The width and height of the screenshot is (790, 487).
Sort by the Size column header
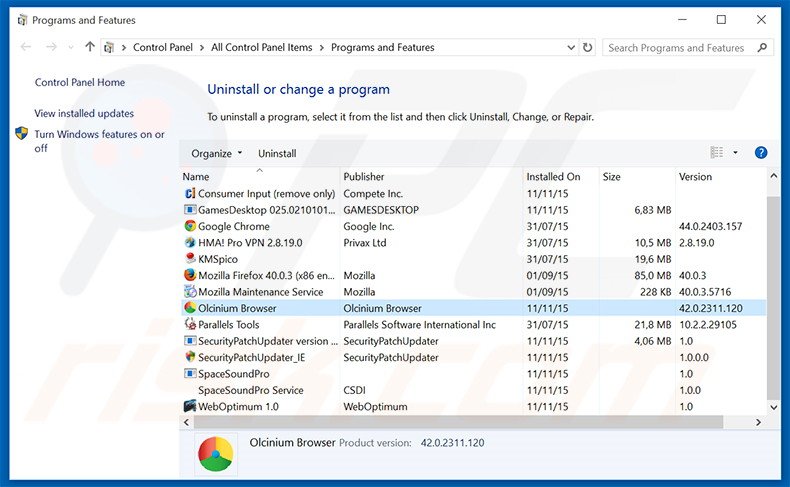pyautogui.click(x=637, y=176)
